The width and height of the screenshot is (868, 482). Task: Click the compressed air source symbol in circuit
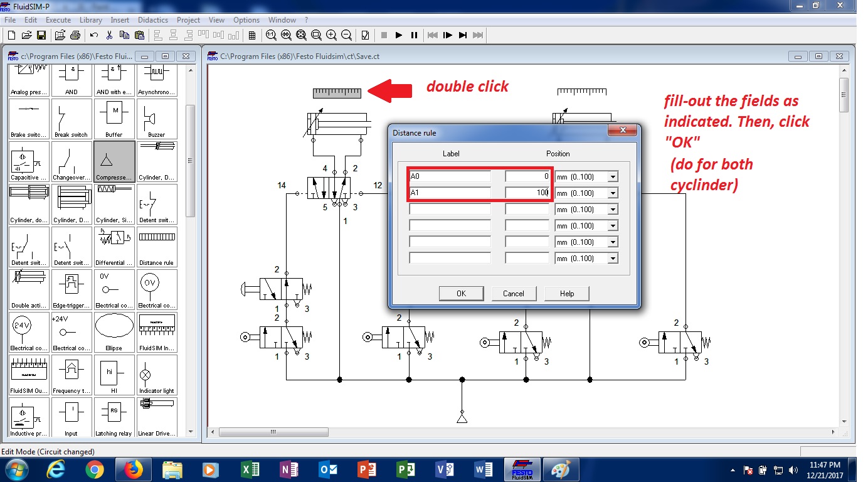point(462,419)
